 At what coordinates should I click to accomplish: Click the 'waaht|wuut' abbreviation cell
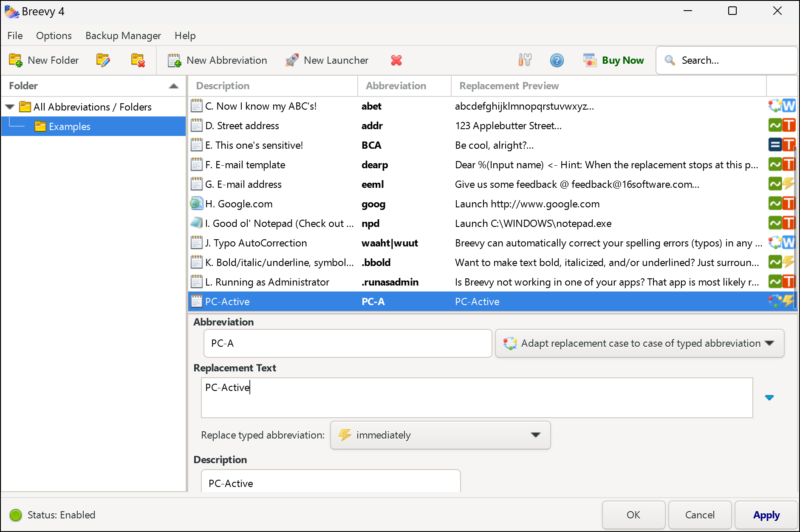(390, 243)
